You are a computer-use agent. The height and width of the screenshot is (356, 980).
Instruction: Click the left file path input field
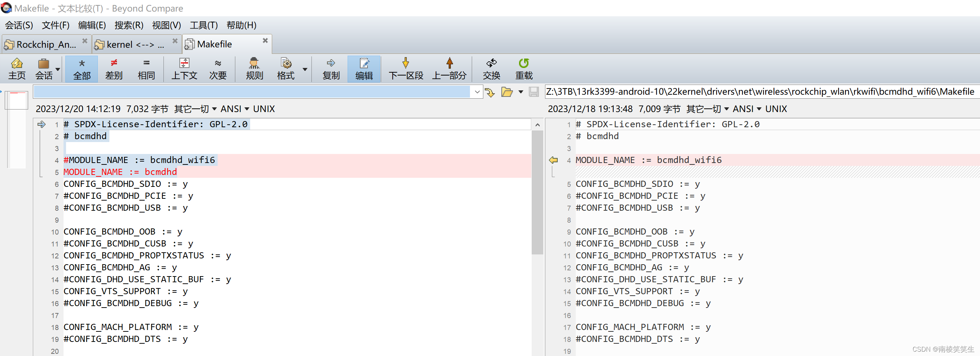tap(252, 92)
